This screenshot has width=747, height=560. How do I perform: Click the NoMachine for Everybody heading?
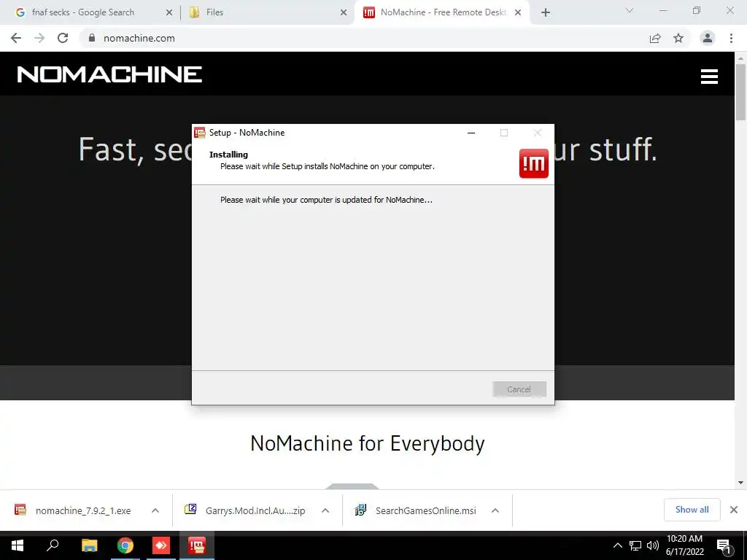368,443
